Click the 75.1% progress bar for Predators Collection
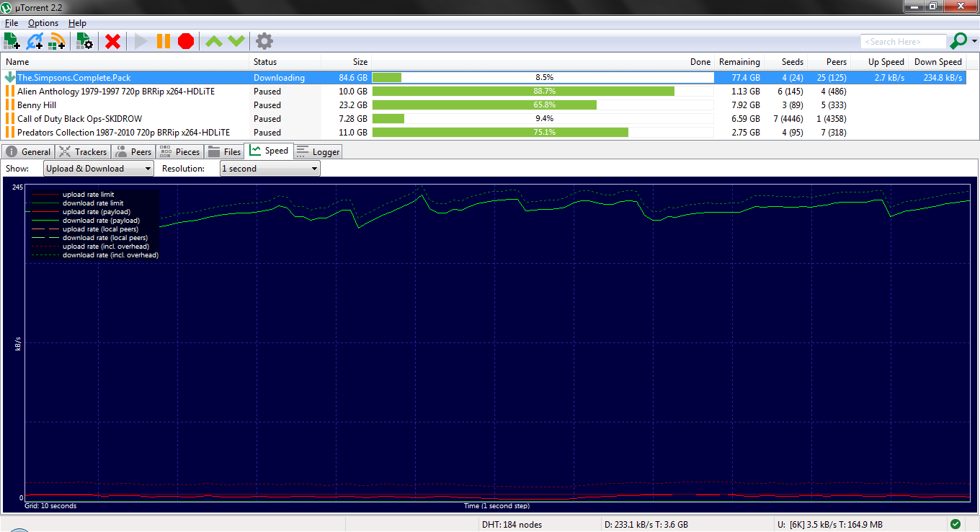 (x=543, y=133)
